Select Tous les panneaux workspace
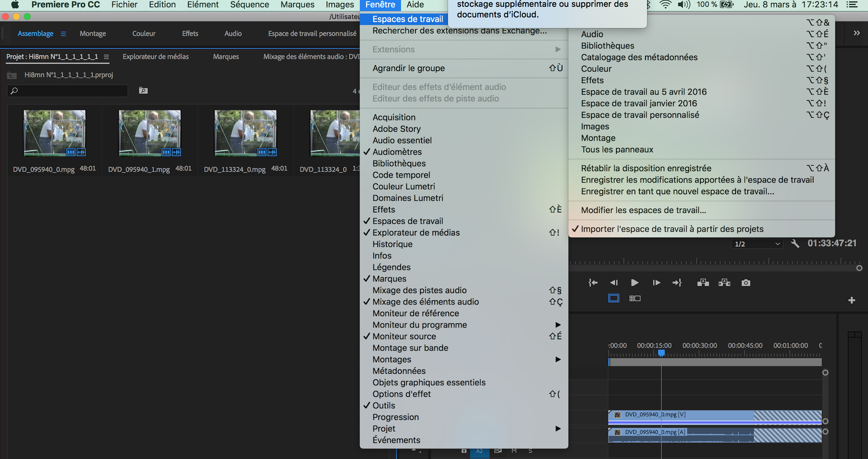The width and height of the screenshot is (868, 459). pyautogui.click(x=702, y=150)
